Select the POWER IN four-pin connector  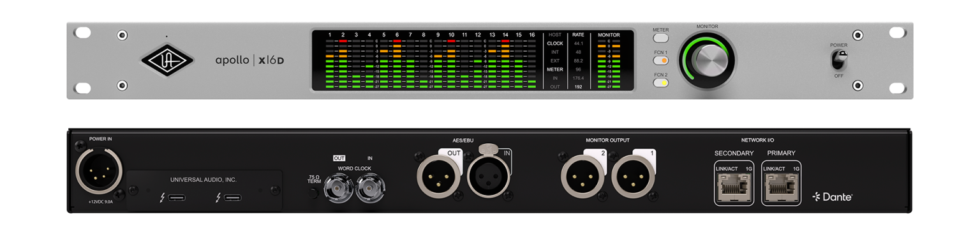point(99,171)
